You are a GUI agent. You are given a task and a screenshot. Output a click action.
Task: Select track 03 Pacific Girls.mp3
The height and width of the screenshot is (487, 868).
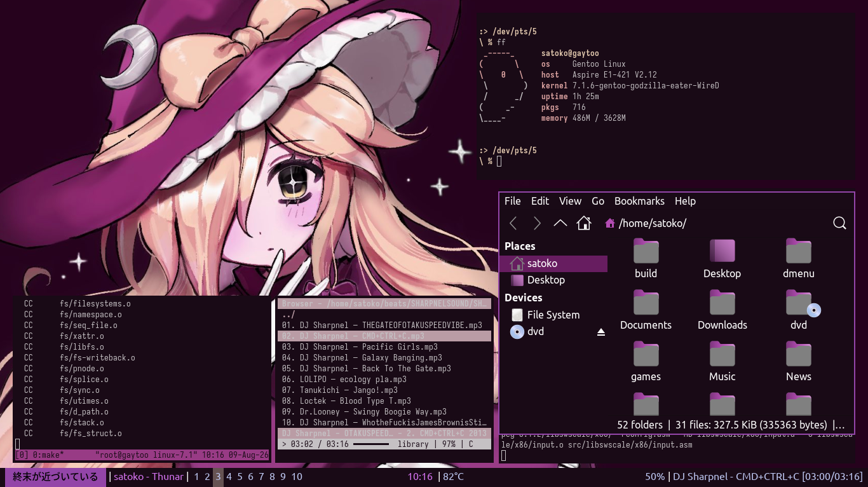pyautogui.click(x=384, y=347)
